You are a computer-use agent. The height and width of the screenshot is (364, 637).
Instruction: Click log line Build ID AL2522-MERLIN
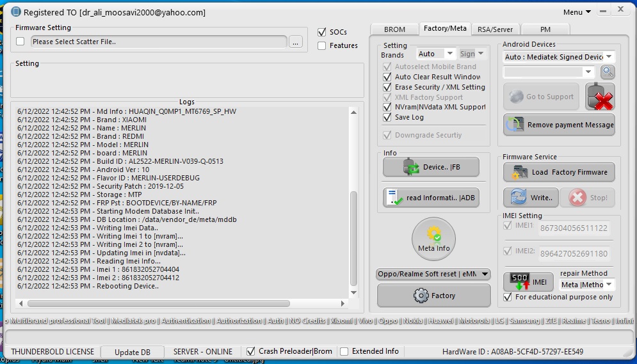[x=120, y=161]
